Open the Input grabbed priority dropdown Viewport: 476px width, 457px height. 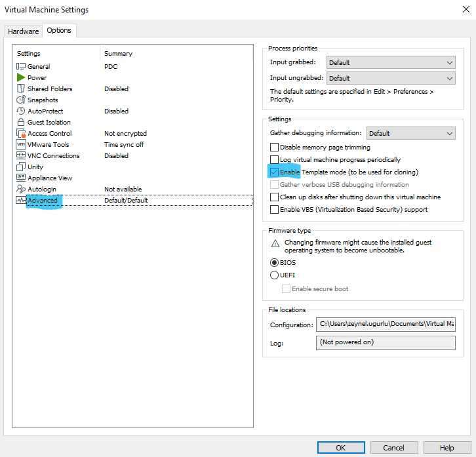[391, 62]
